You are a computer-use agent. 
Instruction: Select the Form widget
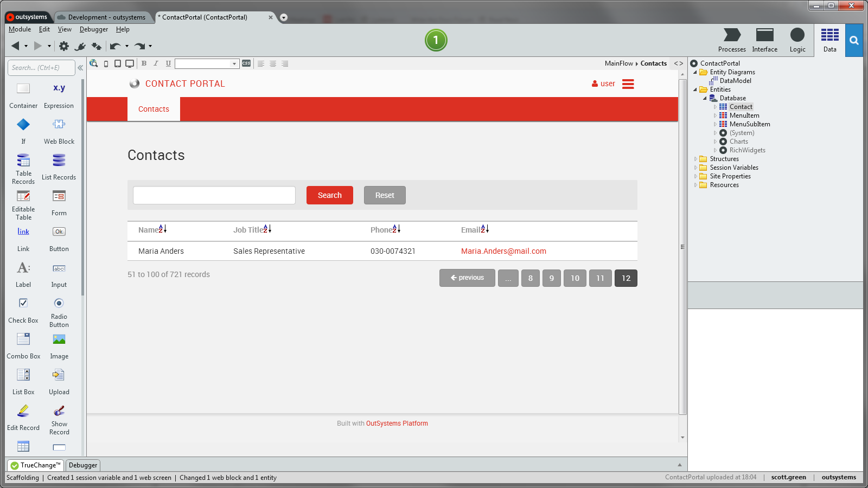(x=59, y=202)
